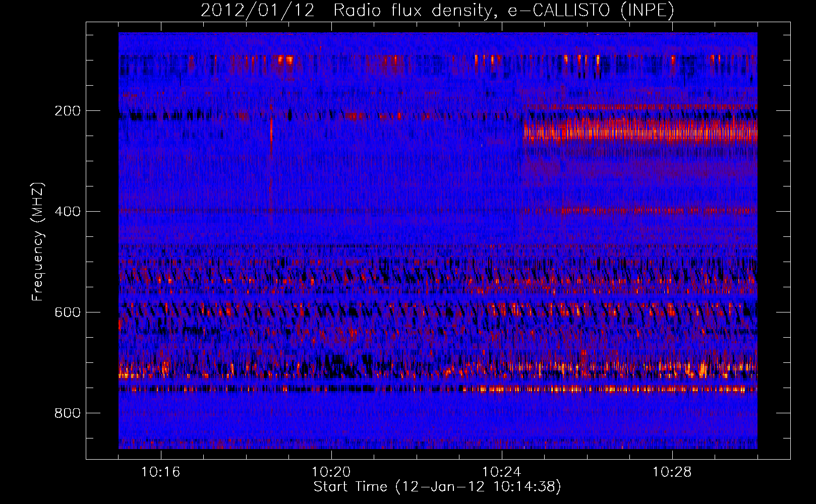The height and width of the screenshot is (504, 816).
Task: Click the 'Frequency (MHZ)' y-axis label
Action: 38,241
